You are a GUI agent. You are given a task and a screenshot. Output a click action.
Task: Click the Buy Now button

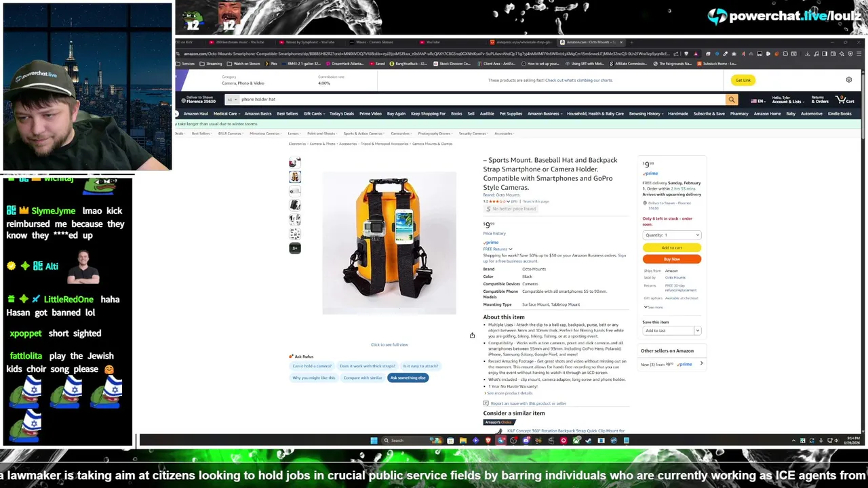671,259
